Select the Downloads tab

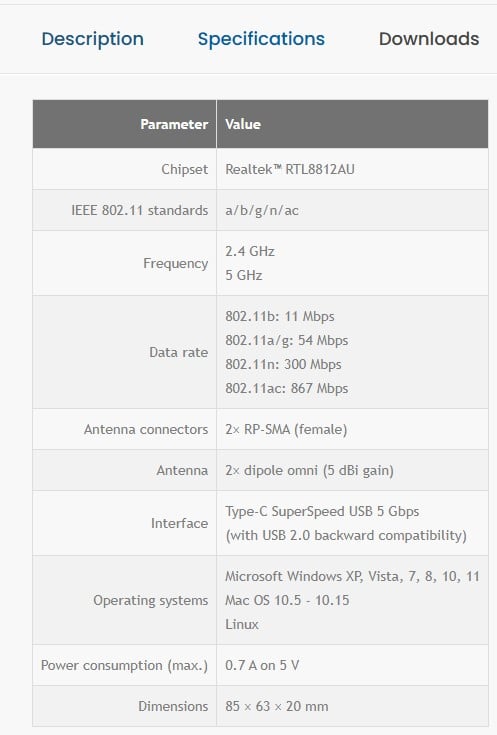[429, 39]
